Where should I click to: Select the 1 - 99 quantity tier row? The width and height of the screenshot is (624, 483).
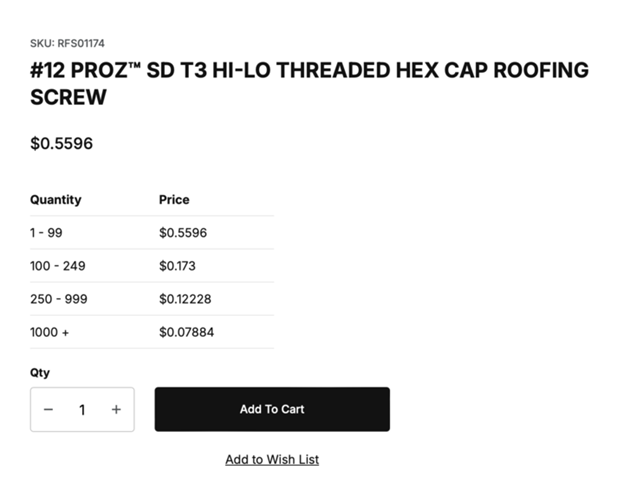152,233
